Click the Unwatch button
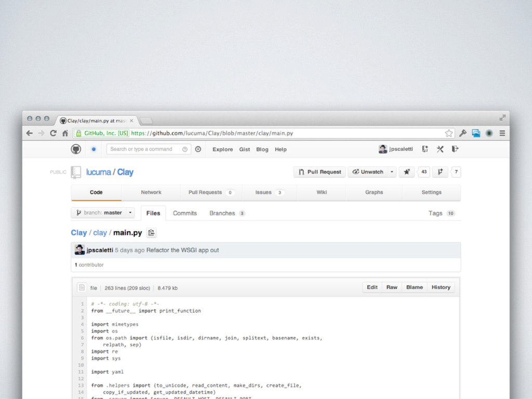Viewport: 532px width, 399px height. pyautogui.click(x=368, y=172)
